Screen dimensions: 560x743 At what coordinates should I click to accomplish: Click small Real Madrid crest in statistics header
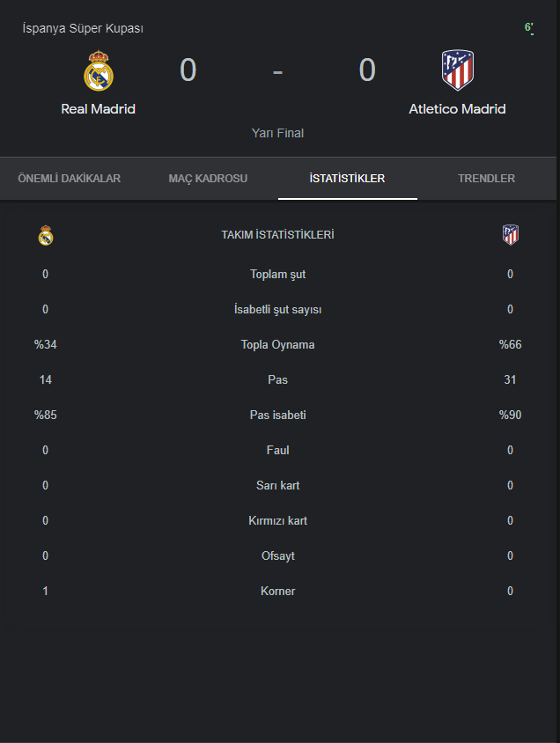46,235
